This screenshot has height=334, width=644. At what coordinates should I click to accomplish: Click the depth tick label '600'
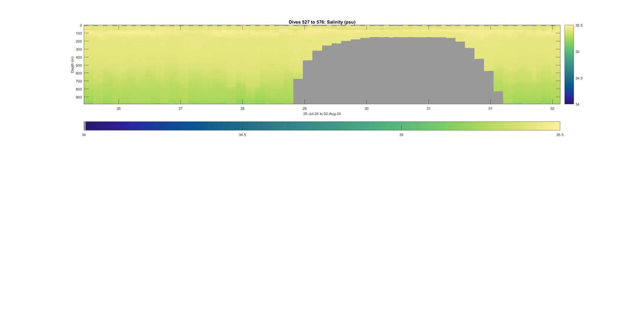(x=78, y=73)
